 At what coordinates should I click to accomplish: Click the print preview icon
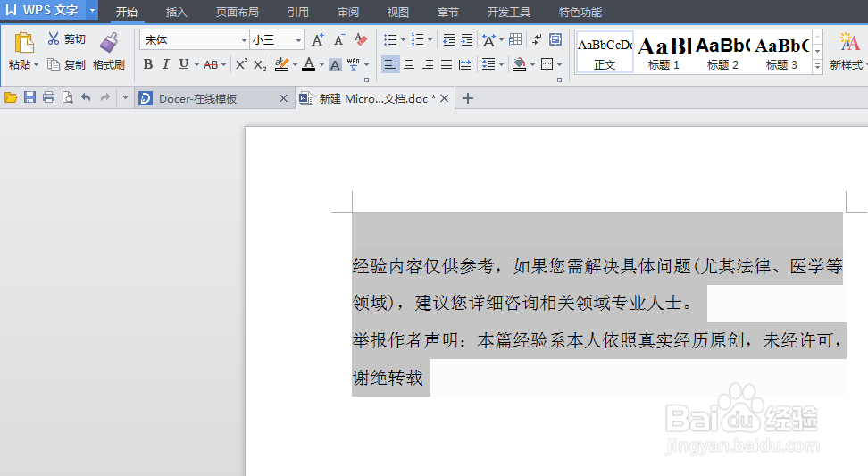68,98
